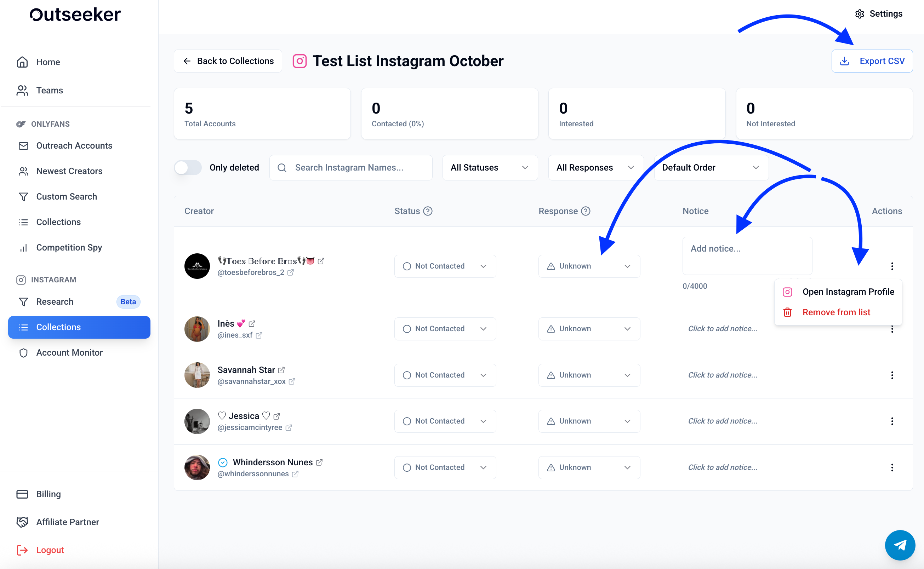The image size is (924, 569).
Task: Click the search magnifier icon
Action: click(x=282, y=168)
